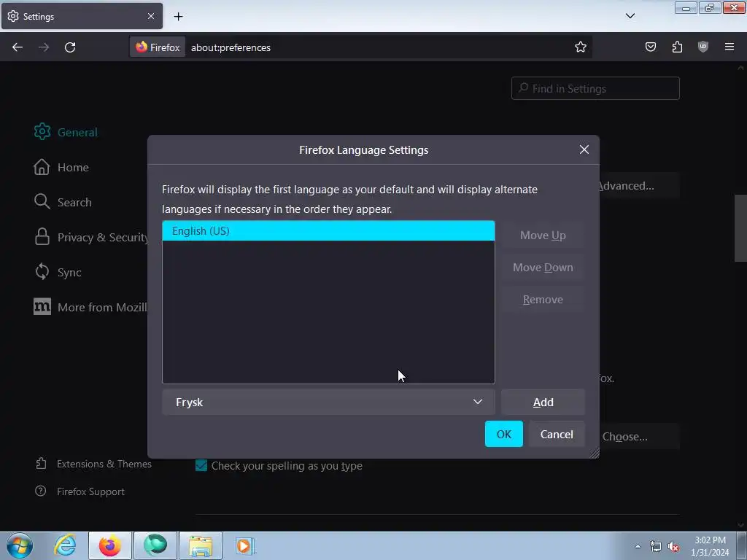Click the Firefox identity icon in address bar
This screenshot has width=747, height=560.
pyautogui.click(x=158, y=47)
